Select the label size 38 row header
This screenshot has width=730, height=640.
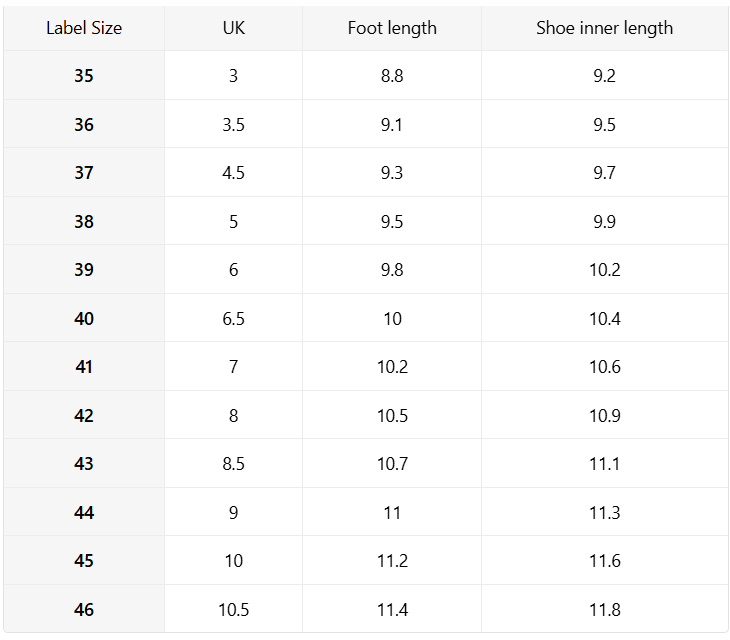[x=84, y=222]
